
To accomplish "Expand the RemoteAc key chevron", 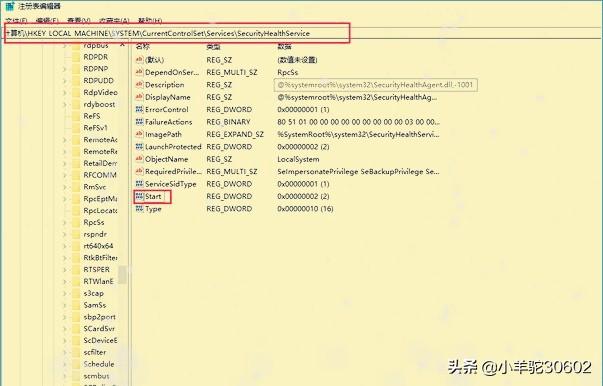I will click(65, 140).
